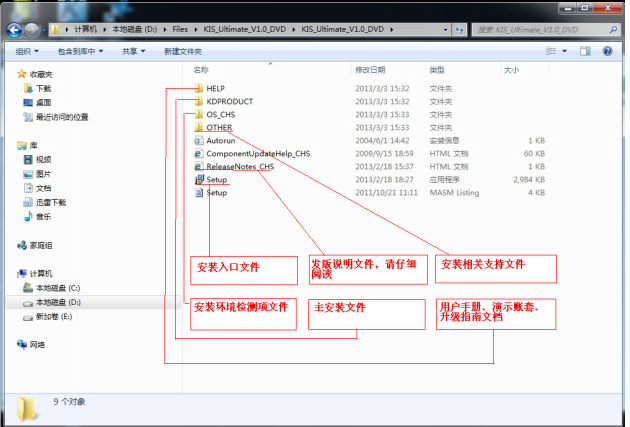
Task: Select the Setup application icon
Action: (198, 180)
